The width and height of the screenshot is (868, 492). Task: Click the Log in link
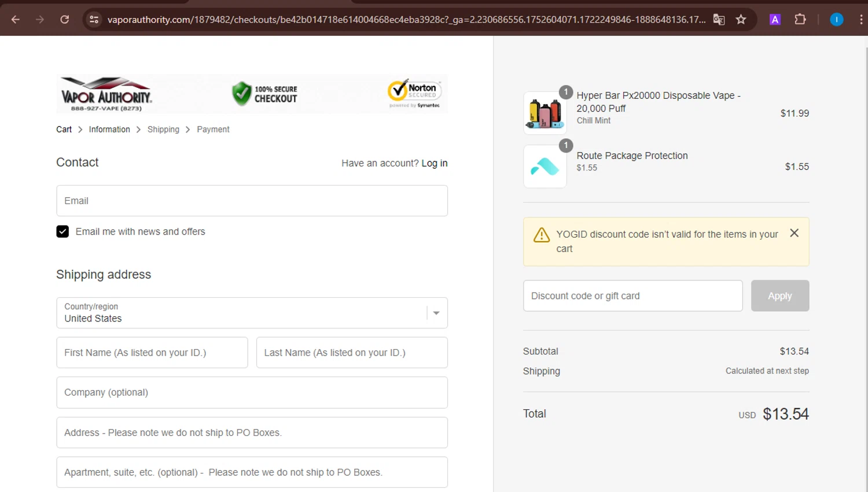[x=435, y=163]
